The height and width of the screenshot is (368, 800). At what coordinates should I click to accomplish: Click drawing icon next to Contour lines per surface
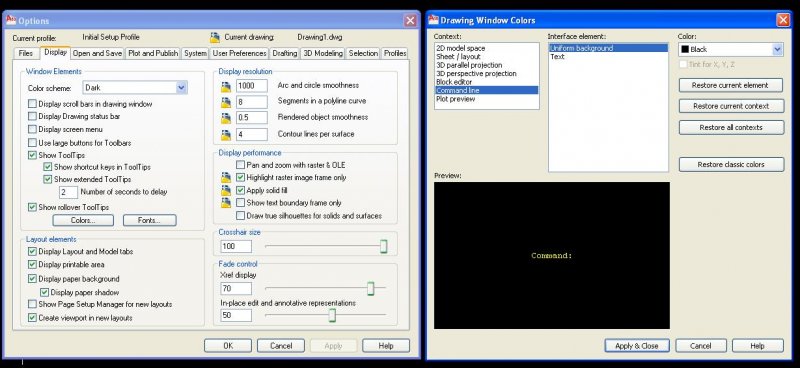(x=226, y=135)
